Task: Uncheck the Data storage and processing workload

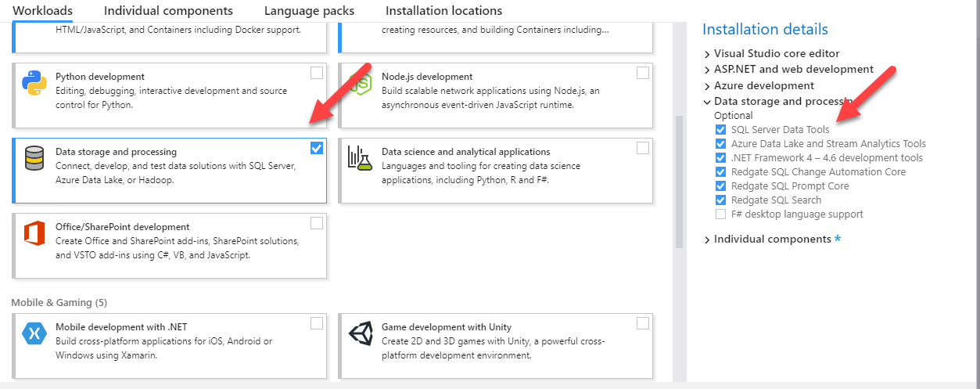Action: (317, 148)
